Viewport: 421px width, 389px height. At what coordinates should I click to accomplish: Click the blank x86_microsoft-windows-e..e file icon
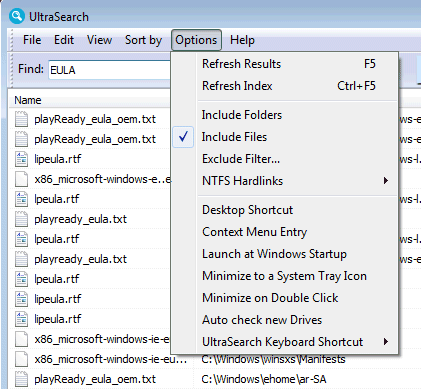21,179
